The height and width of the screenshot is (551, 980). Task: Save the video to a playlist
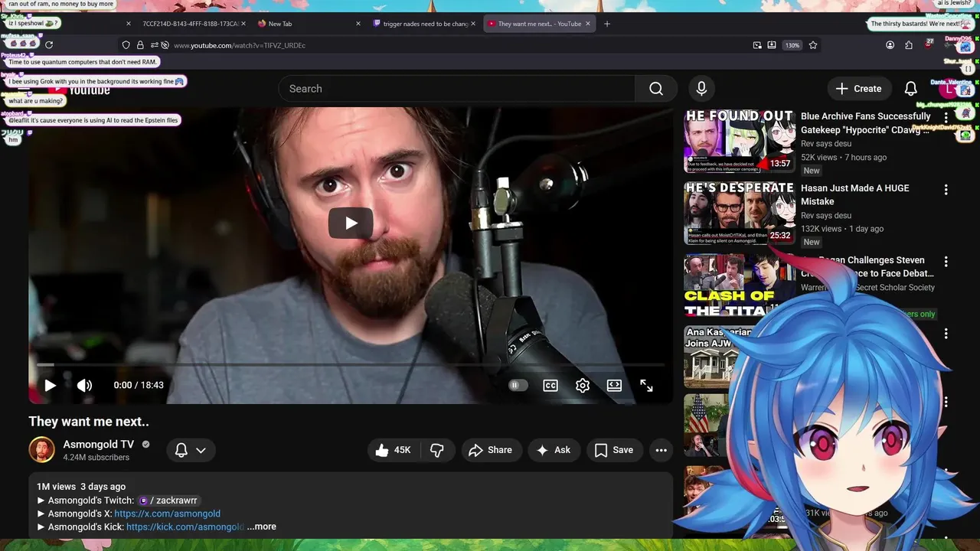[x=614, y=450]
